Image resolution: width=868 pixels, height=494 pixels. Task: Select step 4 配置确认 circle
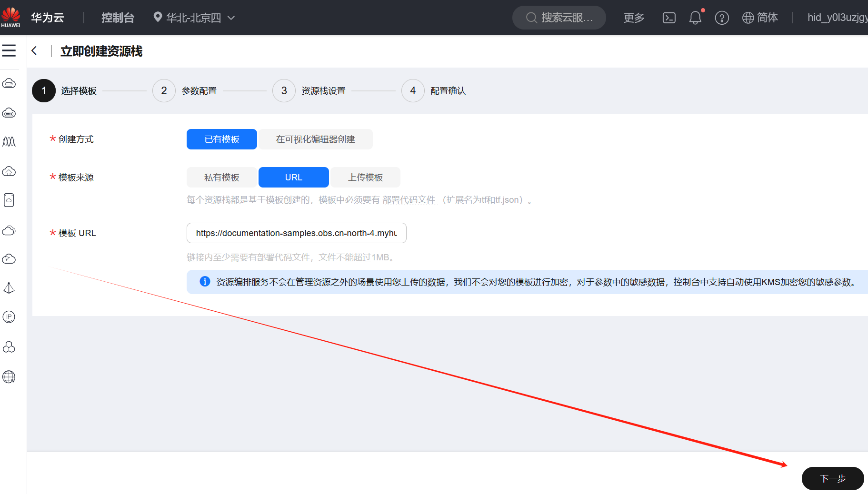413,90
